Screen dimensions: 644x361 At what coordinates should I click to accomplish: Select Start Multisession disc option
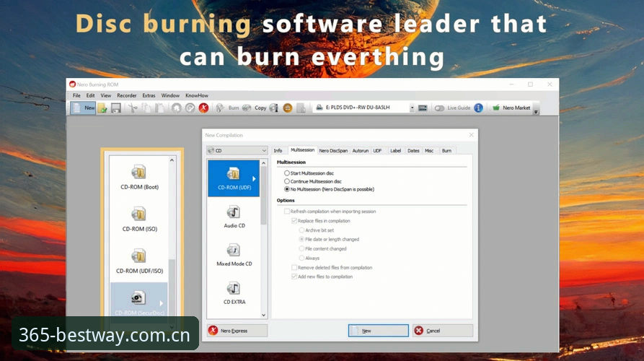[x=309, y=173]
